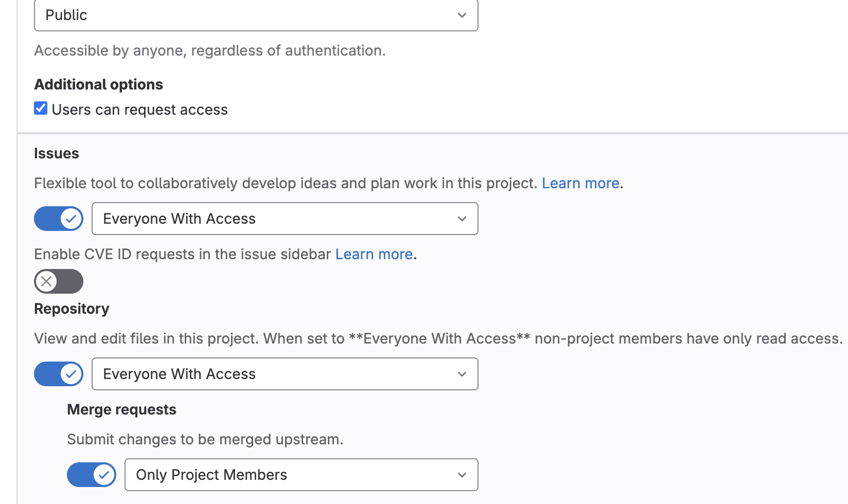The width and height of the screenshot is (848, 504).
Task: Click the chevron arrow in the Issues access dropdown
Action: click(462, 219)
